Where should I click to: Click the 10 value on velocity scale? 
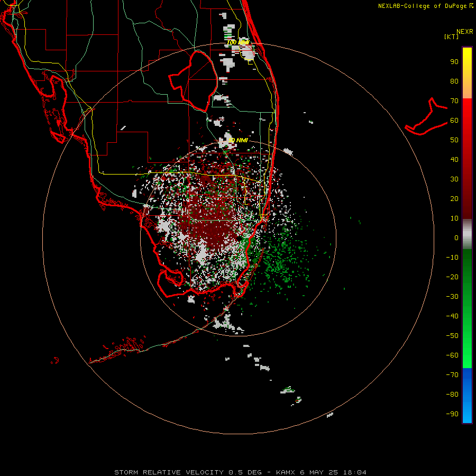tap(454, 218)
